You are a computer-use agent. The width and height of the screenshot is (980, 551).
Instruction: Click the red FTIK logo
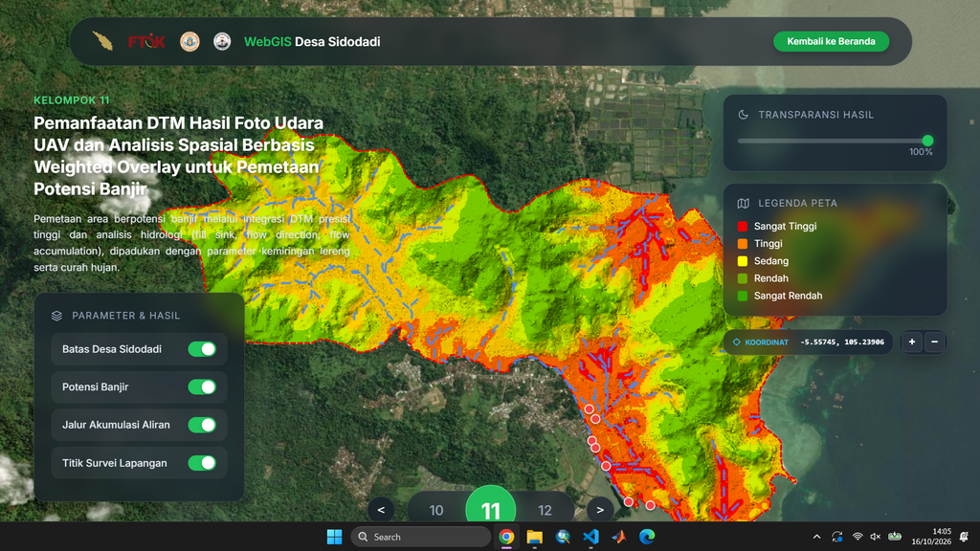tap(146, 41)
